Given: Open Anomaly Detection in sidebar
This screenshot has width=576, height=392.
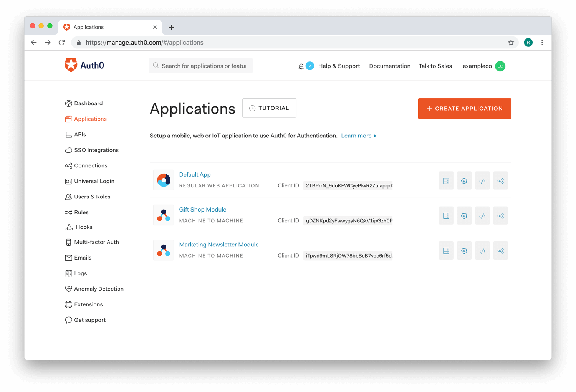Looking at the screenshot, I should click(94, 289).
